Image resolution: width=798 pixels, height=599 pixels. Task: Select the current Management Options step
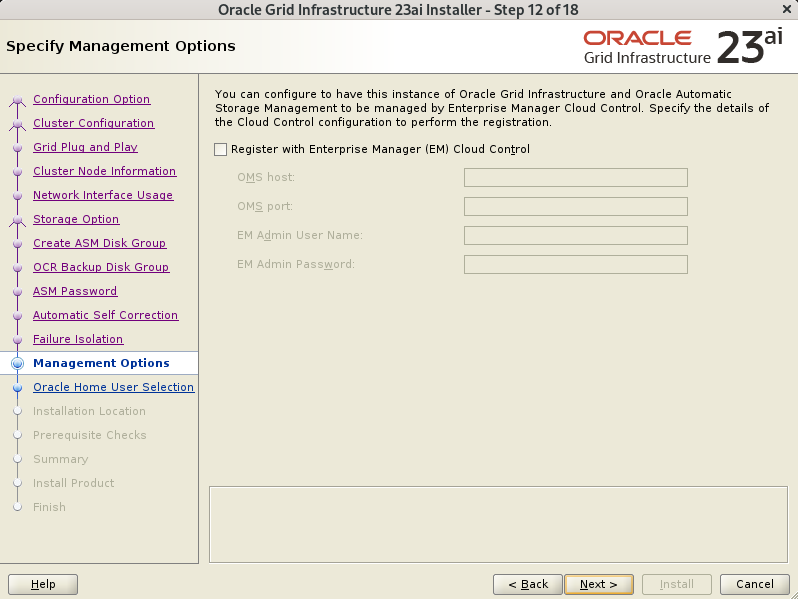[x=101, y=363]
